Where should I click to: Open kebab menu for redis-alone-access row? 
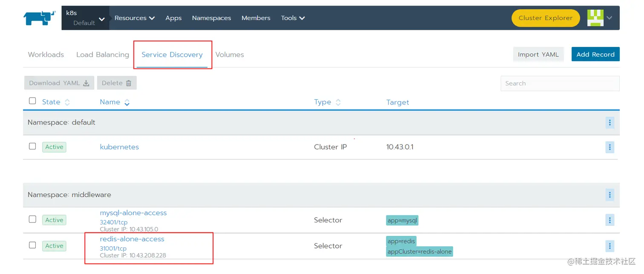(609, 246)
